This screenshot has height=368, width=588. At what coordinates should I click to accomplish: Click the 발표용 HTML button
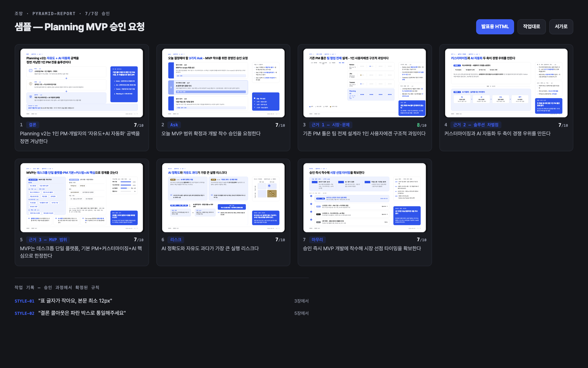pos(495,27)
